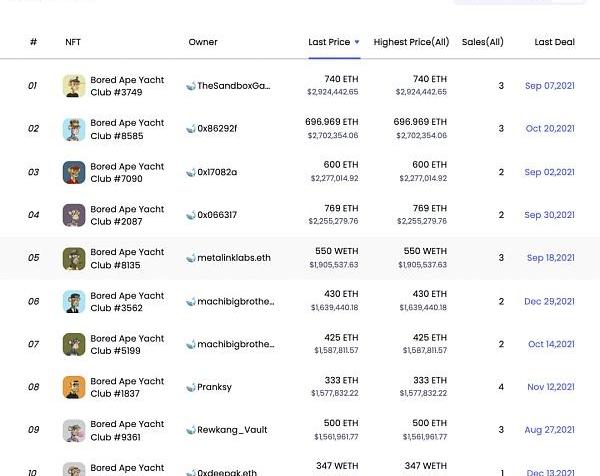
Task: Sort by Highest Price(All) header
Action: (x=411, y=42)
